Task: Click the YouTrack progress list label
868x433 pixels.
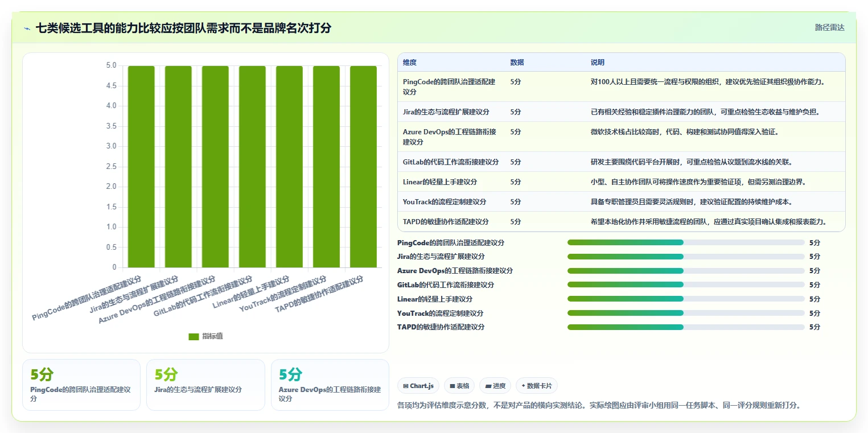Action: coord(441,313)
